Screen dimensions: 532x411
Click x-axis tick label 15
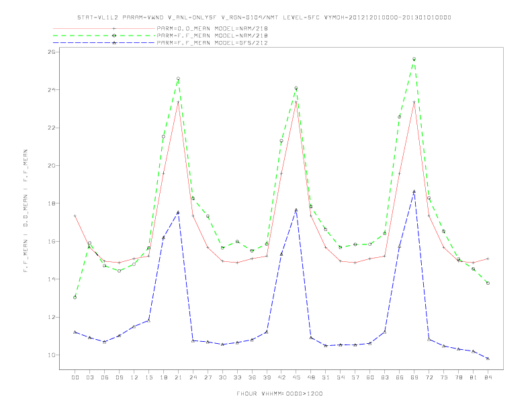point(148,377)
